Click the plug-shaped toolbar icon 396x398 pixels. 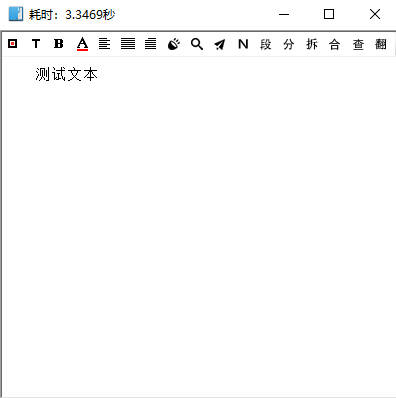(x=174, y=44)
